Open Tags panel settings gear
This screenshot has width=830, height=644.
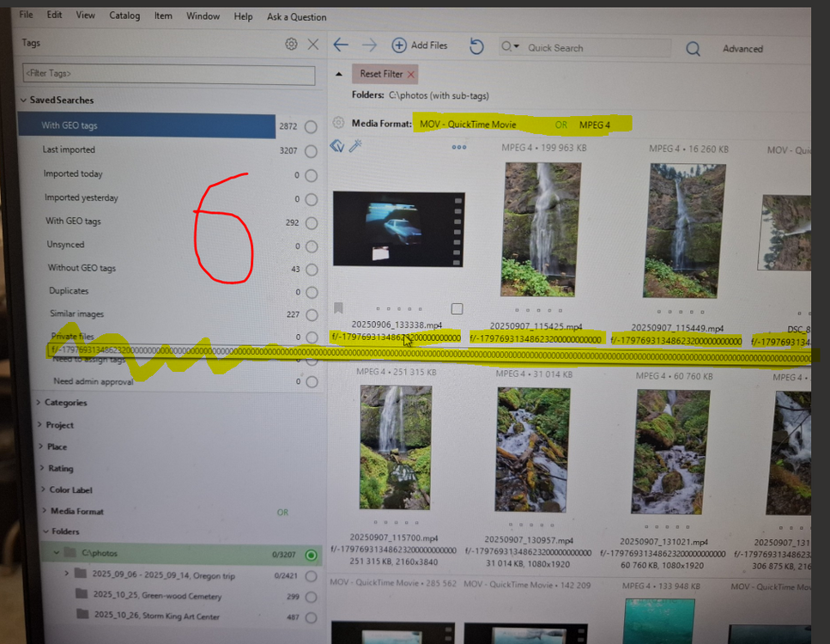click(291, 44)
